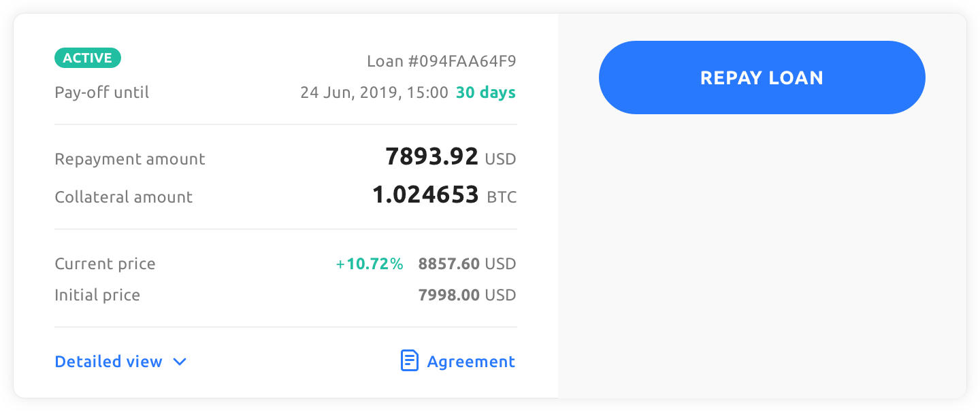The image size is (980, 412).
Task: Click the REPAY LOAN button
Action: [762, 78]
